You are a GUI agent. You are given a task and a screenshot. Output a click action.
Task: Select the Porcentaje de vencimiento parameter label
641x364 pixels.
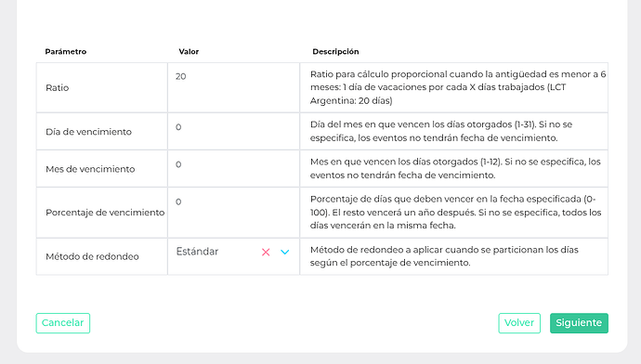point(105,213)
